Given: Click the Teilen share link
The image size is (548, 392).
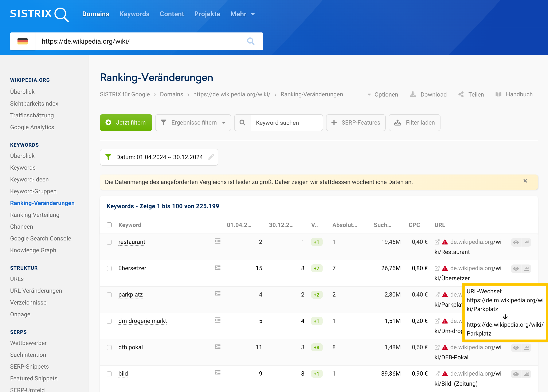Looking at the screenshot, I should tap(471, 94).
